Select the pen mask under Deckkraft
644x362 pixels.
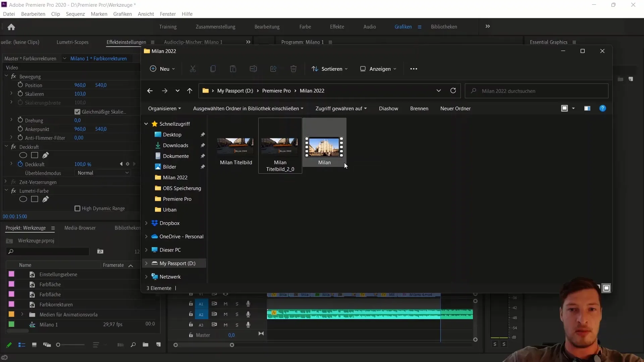[46, 155]
